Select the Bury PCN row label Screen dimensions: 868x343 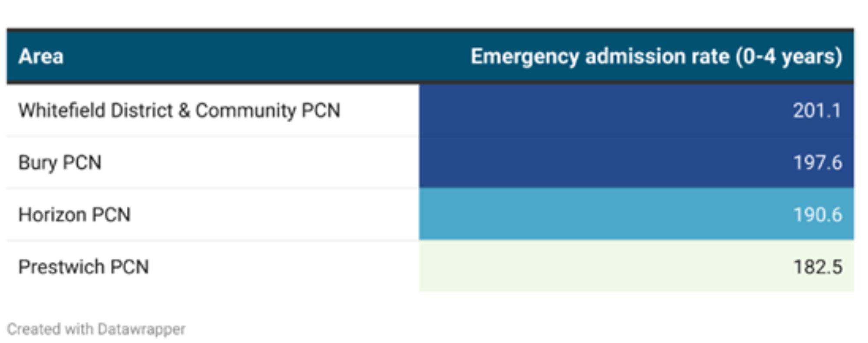coord(60,163)
